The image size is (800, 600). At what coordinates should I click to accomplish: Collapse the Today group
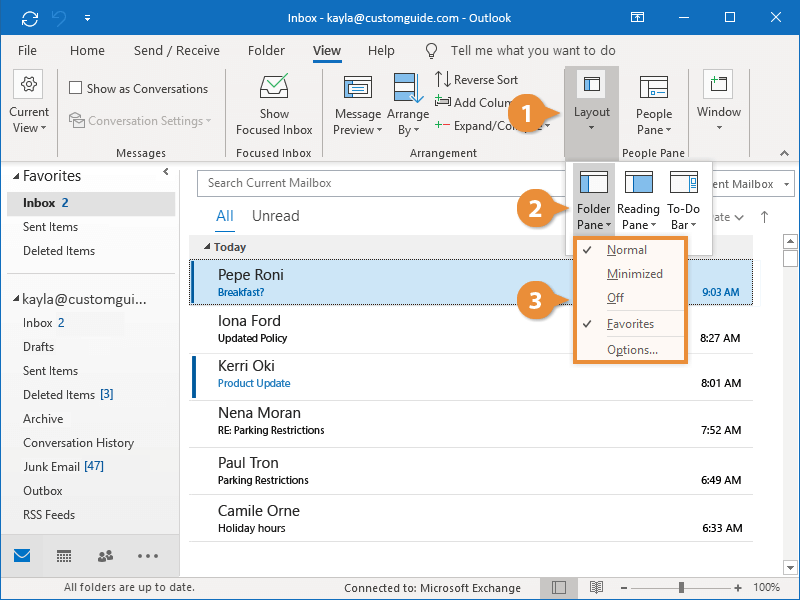tap(207, 247)
